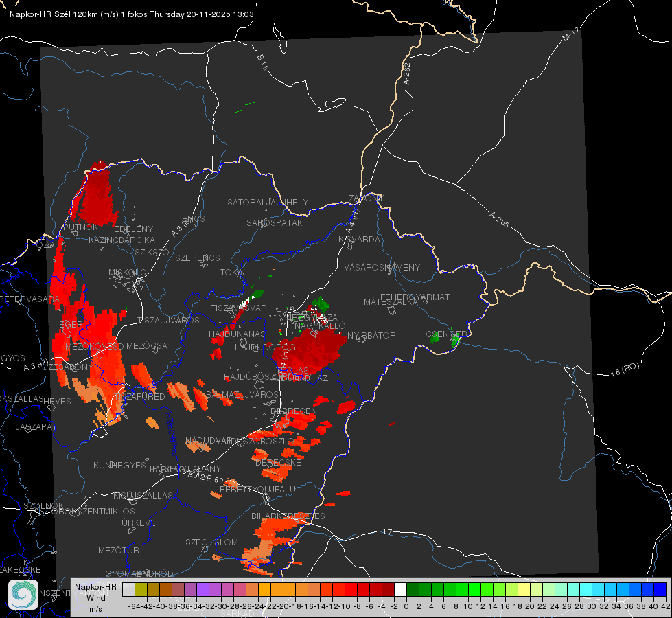Click the '-64' value on the legend scale
The height and width of the screenshot is (618, 672).
pyautogui.click(x=134, y=606)
